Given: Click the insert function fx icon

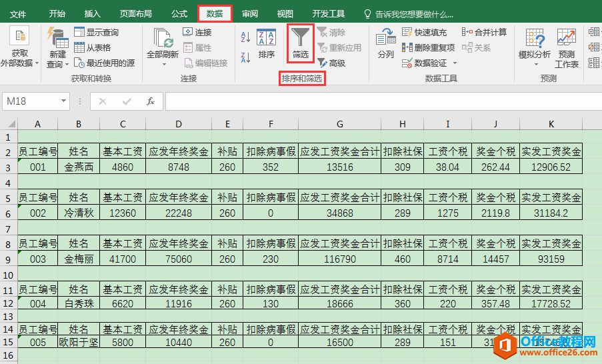Looking at the screenshot, I should [x=151, y=101].
